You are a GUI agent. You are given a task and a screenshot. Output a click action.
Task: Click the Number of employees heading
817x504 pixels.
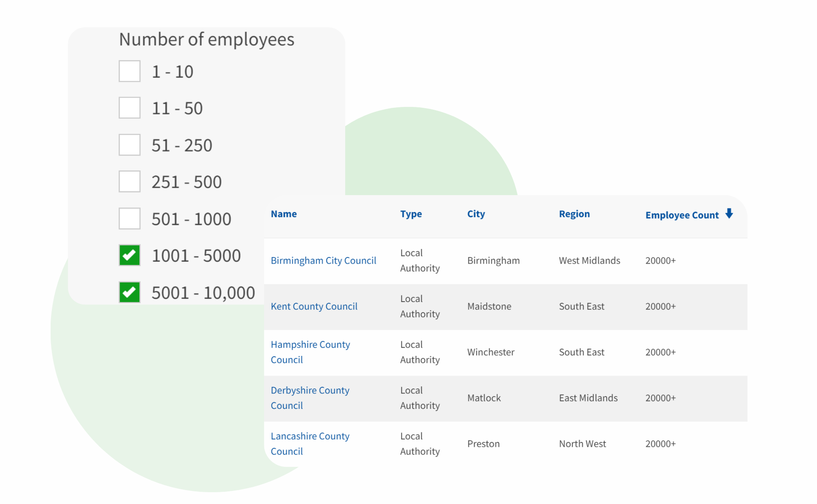[207, 40]
